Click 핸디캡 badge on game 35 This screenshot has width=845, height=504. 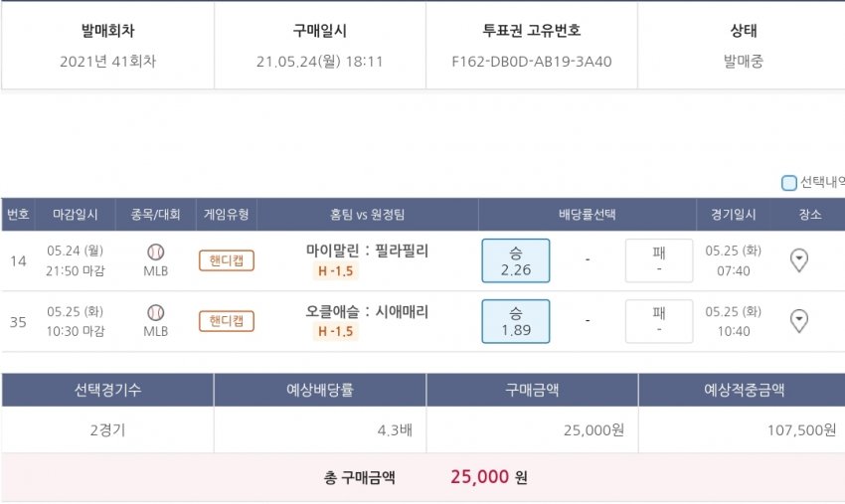coord(227,321)
